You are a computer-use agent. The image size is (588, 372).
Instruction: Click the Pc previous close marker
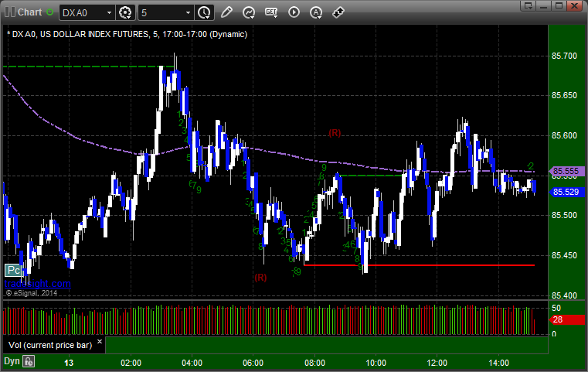(x=13, y=270)
